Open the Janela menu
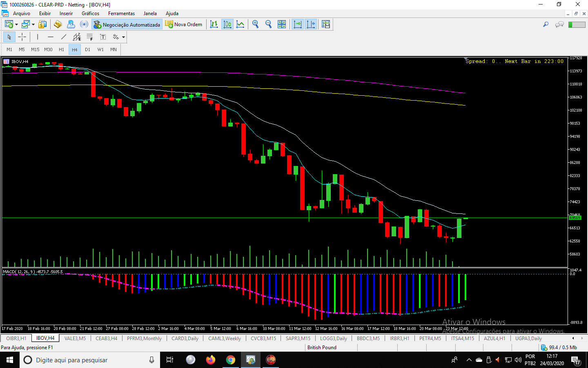This screenshot has width=588, height=368. 150,13
